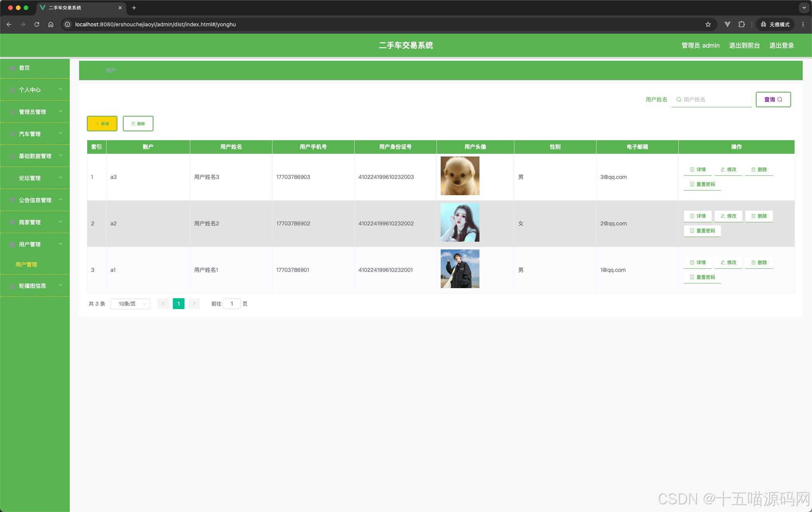Click the girl avatar thumbnail of a2

coord(460,222)
